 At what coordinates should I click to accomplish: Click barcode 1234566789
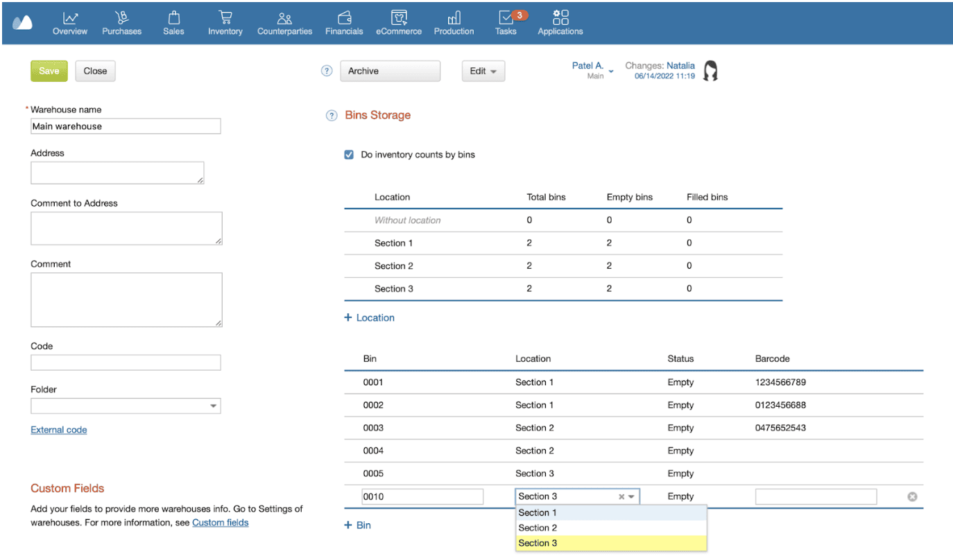[x=780, y=383]
